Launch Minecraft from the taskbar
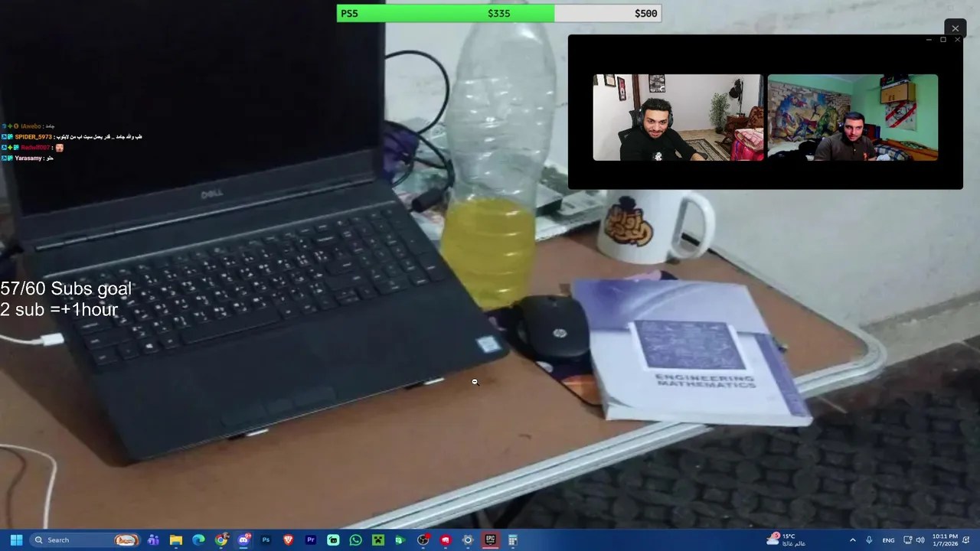The image size is (980, 551). pos(377,540)
